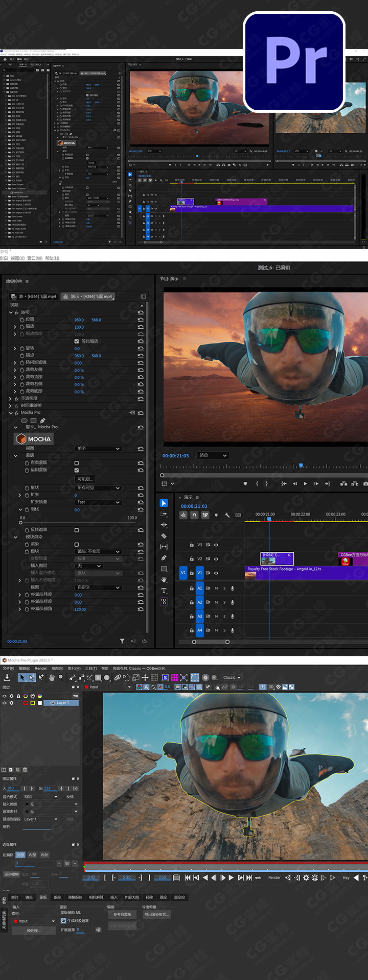Toggle V2 track visibility eye
368x980 pixels.
216,559
